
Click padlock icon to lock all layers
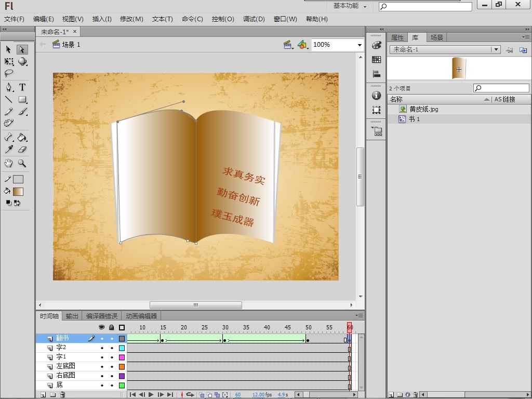(x=112, y=327)
